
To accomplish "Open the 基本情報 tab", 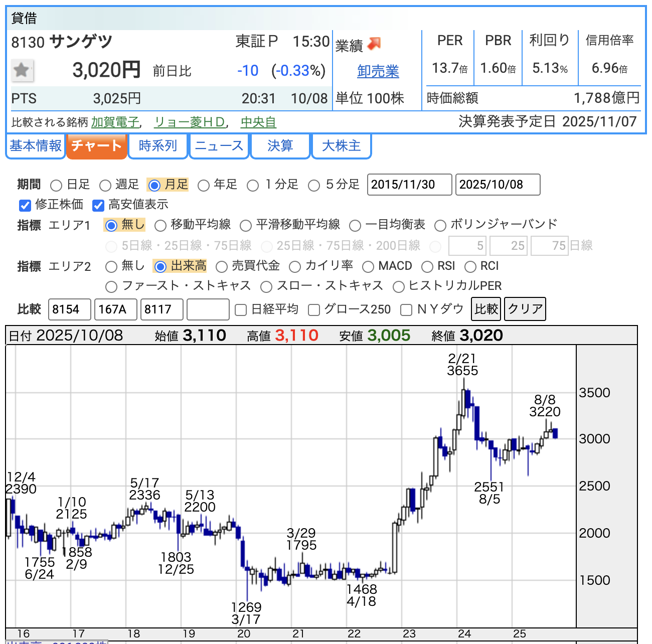I will click(x=36, y=146).
